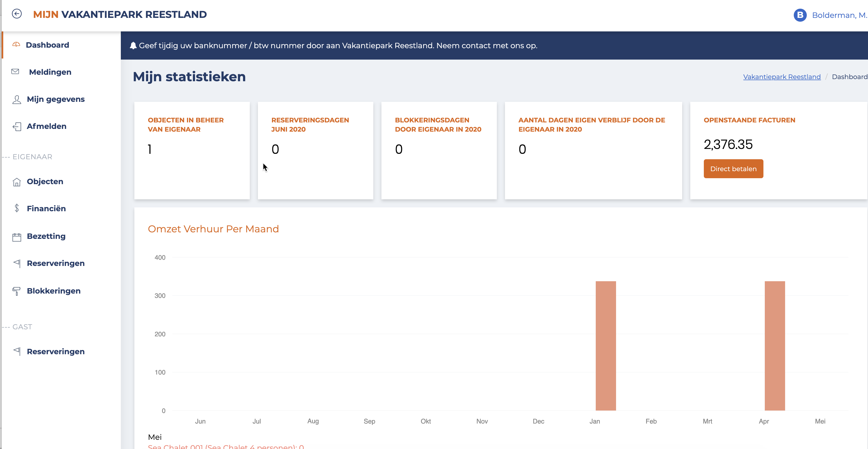Click the 2,376.35 outstanding invoices amount
868x449 pixels.
(728, 145)
